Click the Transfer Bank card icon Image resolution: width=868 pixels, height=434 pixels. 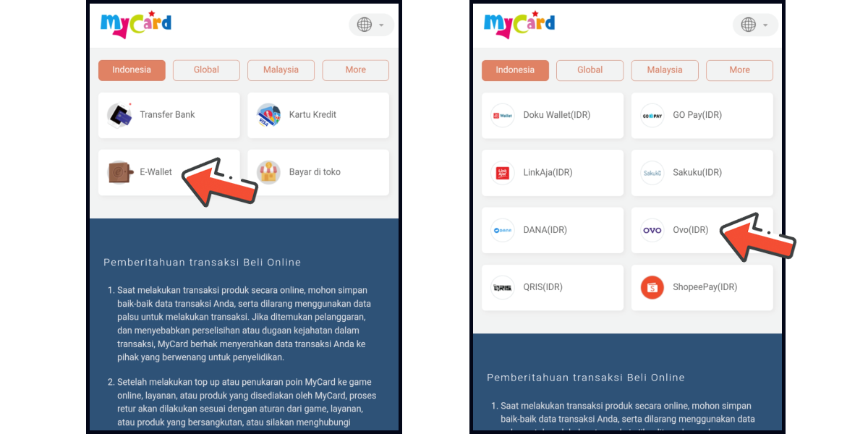pos(119,115)
